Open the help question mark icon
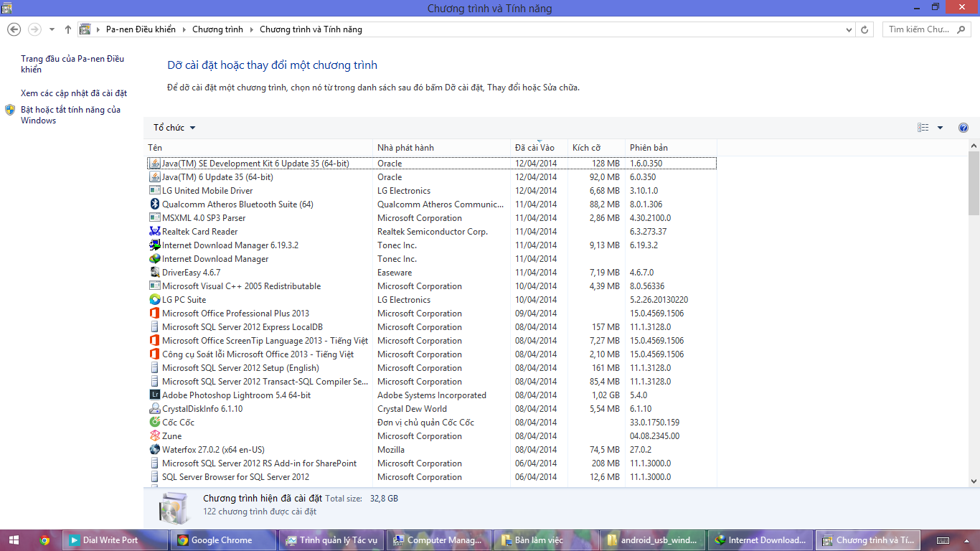This screenshot has height=551, width=980. [x=963, y=128]
